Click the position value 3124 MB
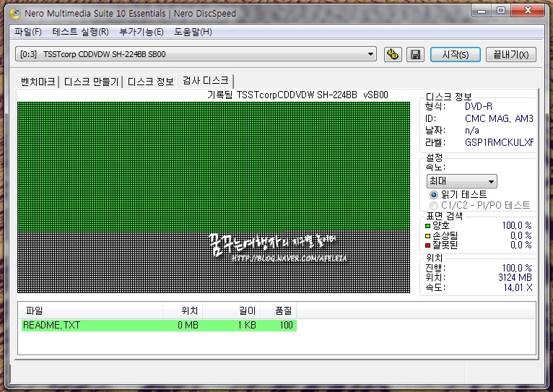The width and height of the screenshot is (553, 392). 515,278
